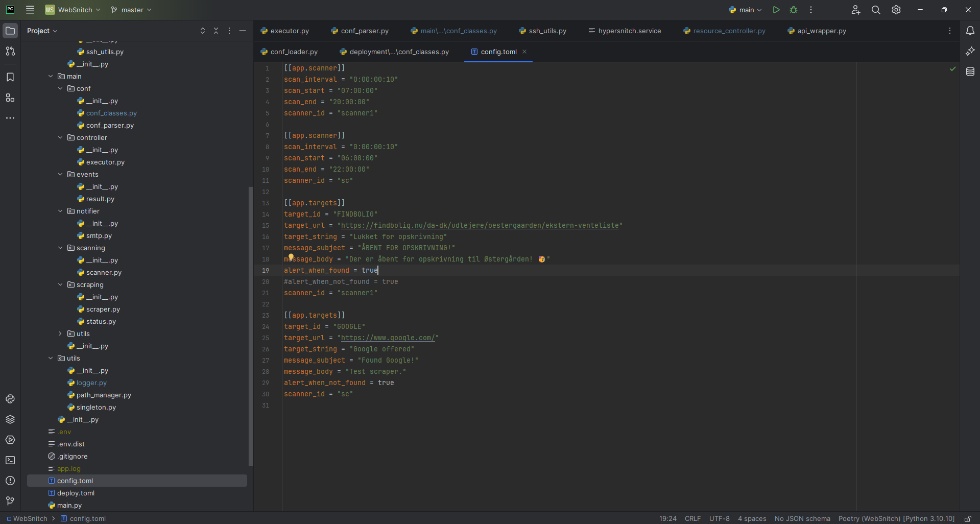Collapse the controller folder
Viewport: 980px width, 524px height.
(x=60, y=137)
